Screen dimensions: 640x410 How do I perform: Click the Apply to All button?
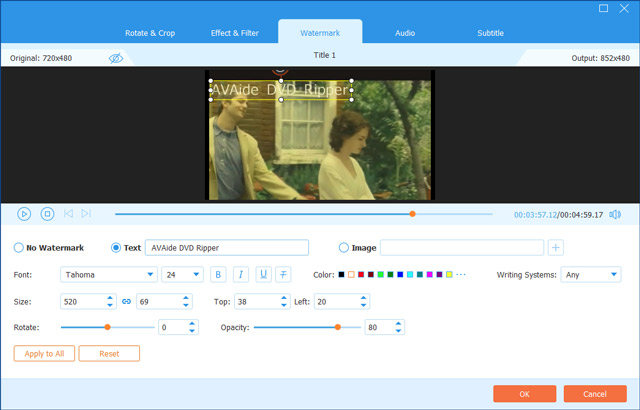point(44,353)
